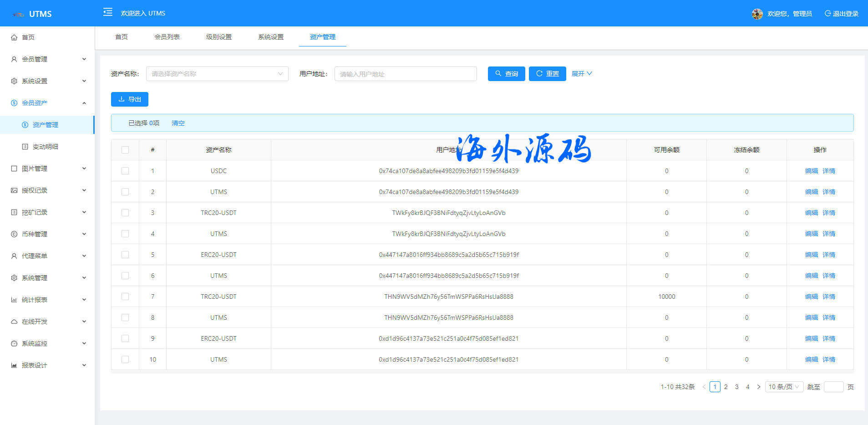Image resolution: width=868 pixels, height=425 pixels.
Task: Switch to the 会员列表 tab
Action: 167,37
